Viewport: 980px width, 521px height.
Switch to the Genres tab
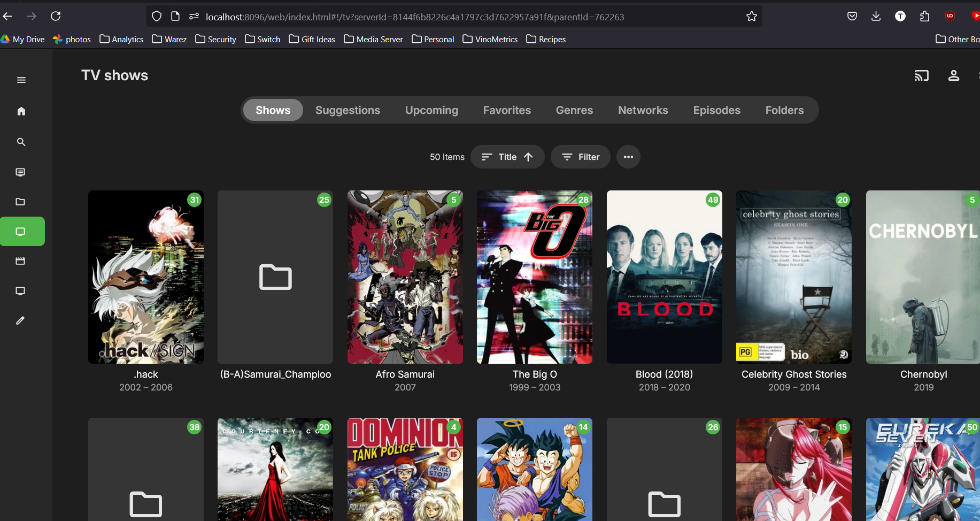[x=574, y=110]
